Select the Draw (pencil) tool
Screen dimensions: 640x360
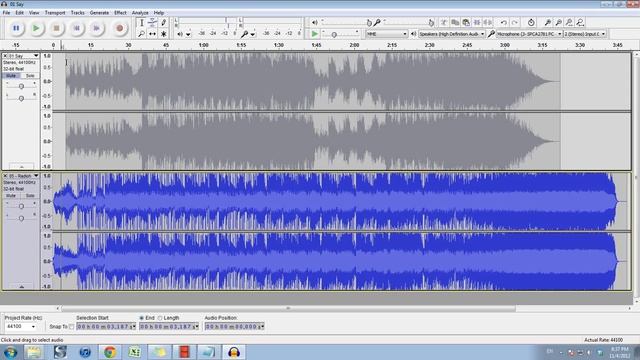point(163,23)
